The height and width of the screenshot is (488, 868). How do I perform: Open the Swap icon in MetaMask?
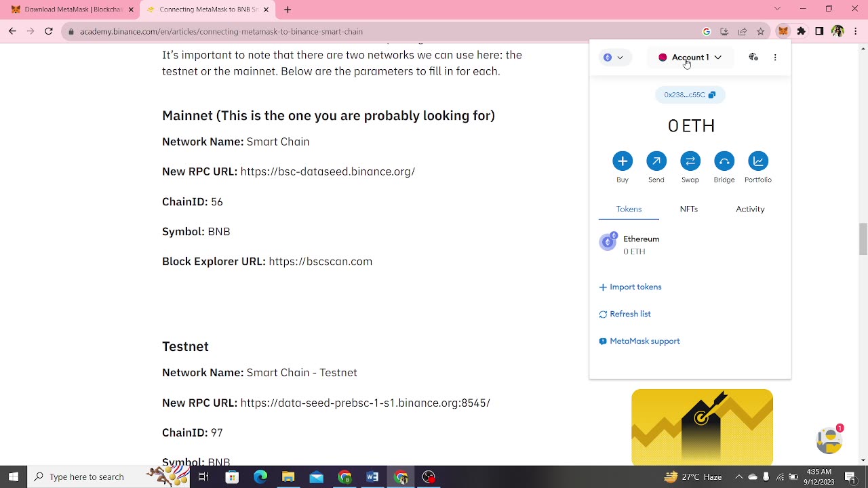tap(690, 161)
